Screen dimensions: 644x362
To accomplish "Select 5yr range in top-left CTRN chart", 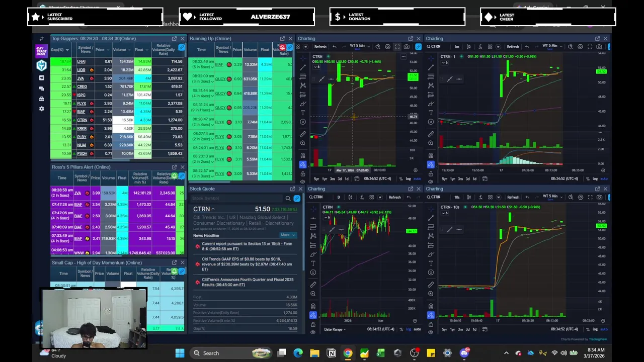I will click(x=316, y=179).
